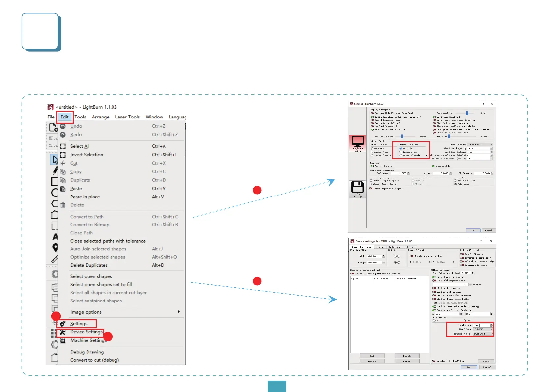Open the File menu
Image resolution: width=554 pixels, height=392 pixels.
point(51,117)
